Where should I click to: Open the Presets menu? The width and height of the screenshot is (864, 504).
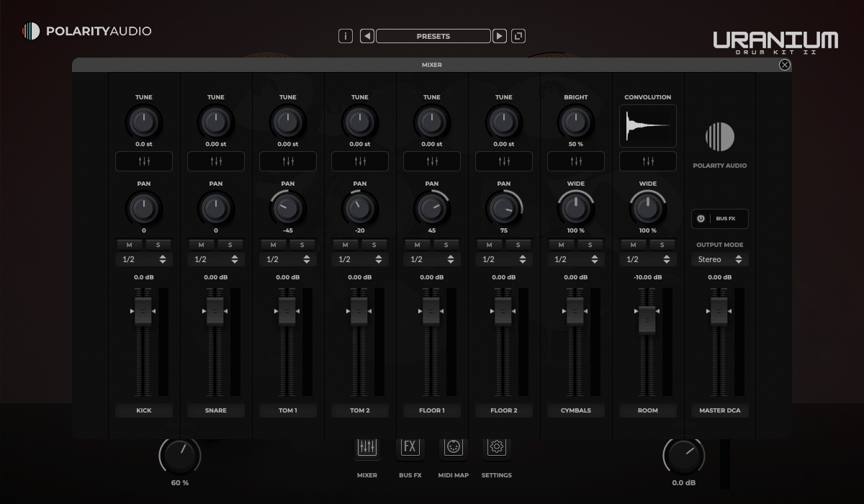click(433, 36)
